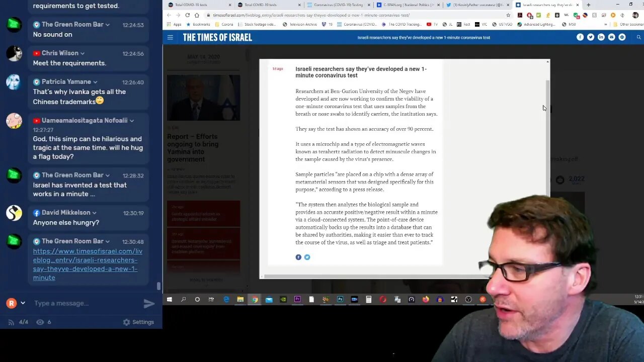Screen dimensions: 644x362
Task: Send the chat message with arrow icon
Action: (x=149, y=303)
